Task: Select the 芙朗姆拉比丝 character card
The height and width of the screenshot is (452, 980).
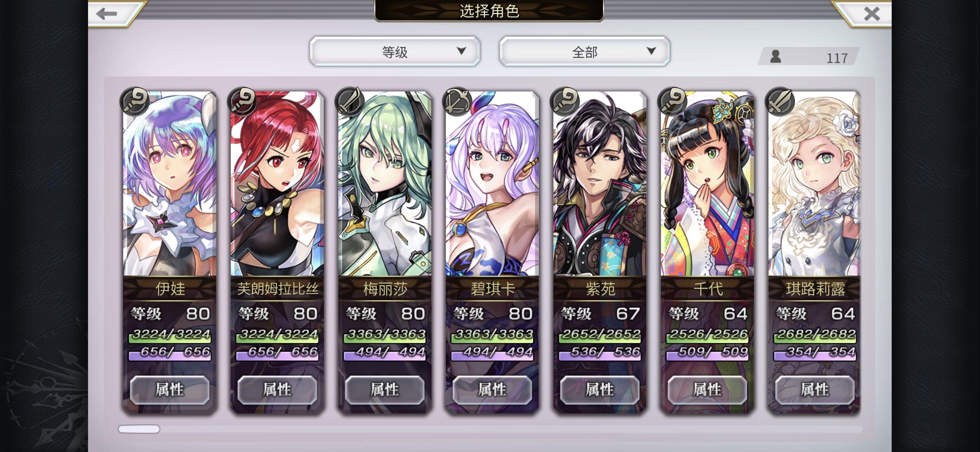Action: (277, 252)
